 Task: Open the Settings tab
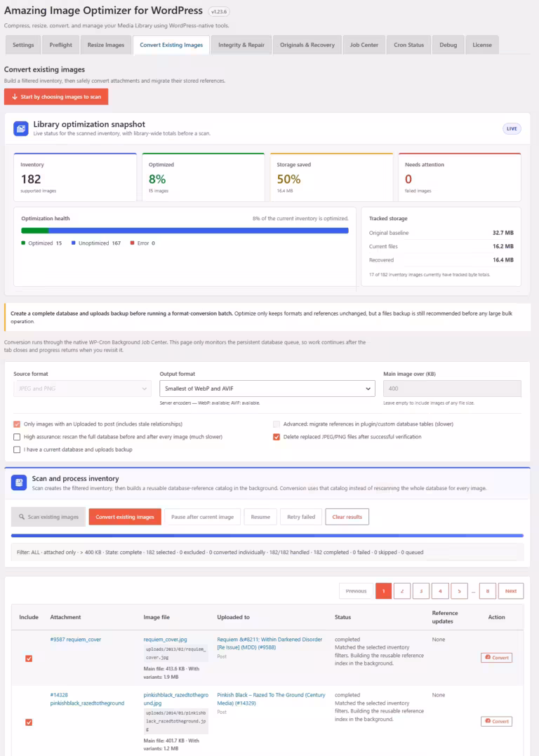tap(23, 45)
